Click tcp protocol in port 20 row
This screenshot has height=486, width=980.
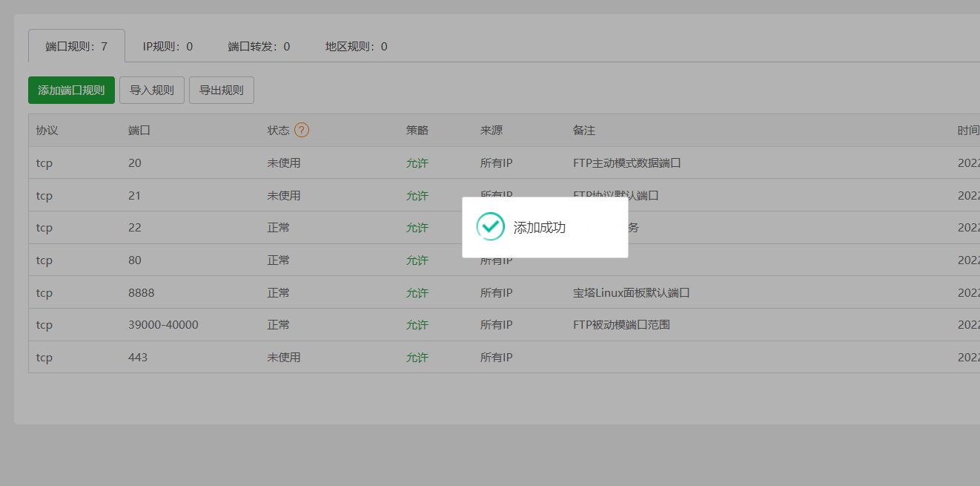[44, 163]
